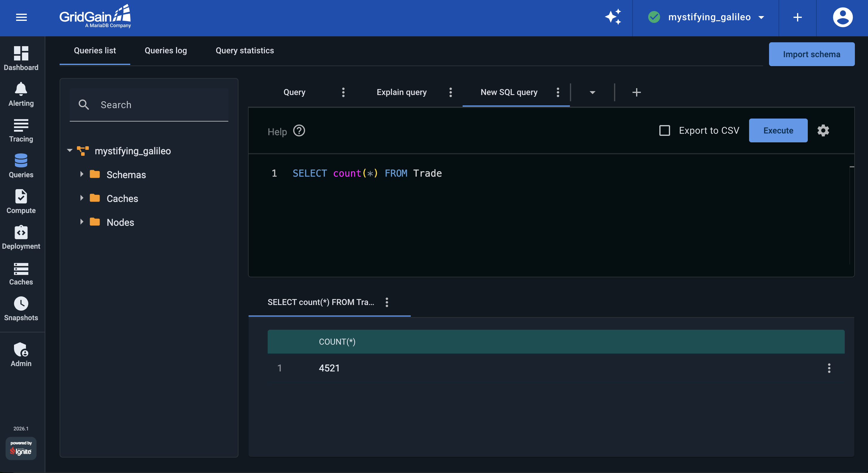The width and height of the screenshot is (868, 473).
Task: Click the GridGain logo
Action: click(95, 16)
